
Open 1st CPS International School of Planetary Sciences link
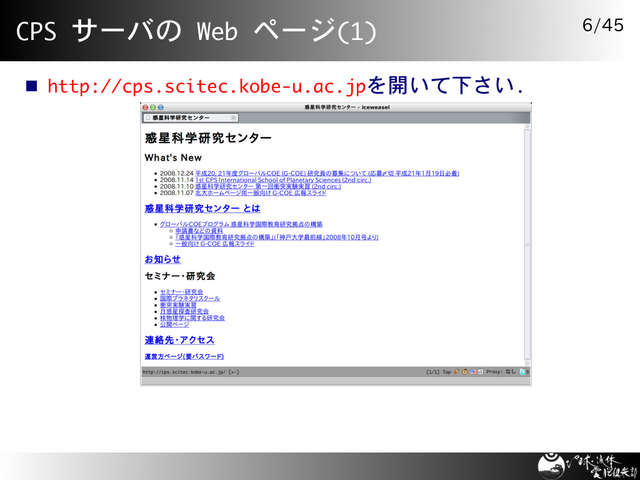pyautogui.click(x=271, y=179)
